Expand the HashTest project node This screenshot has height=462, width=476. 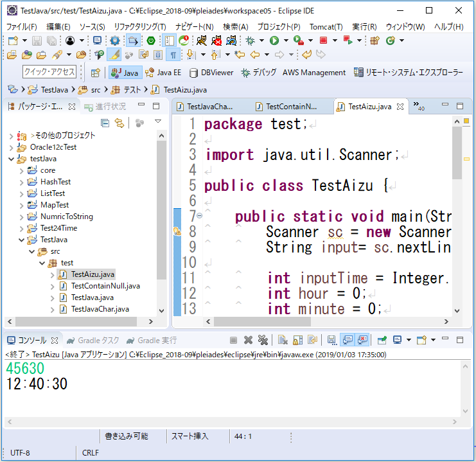22,182
